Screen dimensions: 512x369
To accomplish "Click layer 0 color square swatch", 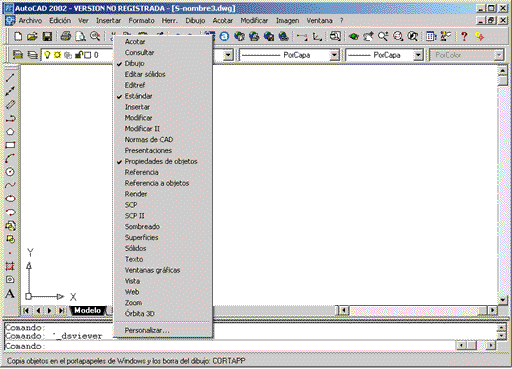I will 88,55.
